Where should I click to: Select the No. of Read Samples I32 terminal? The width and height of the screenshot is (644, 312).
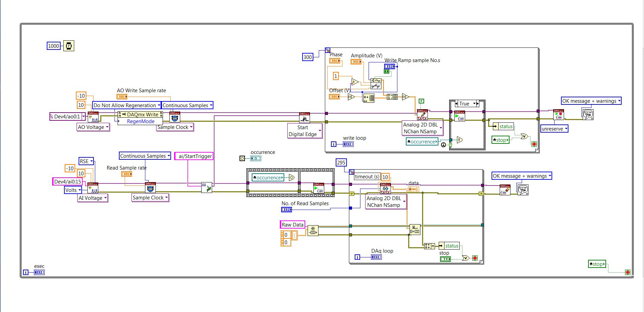tap(287, 210)
